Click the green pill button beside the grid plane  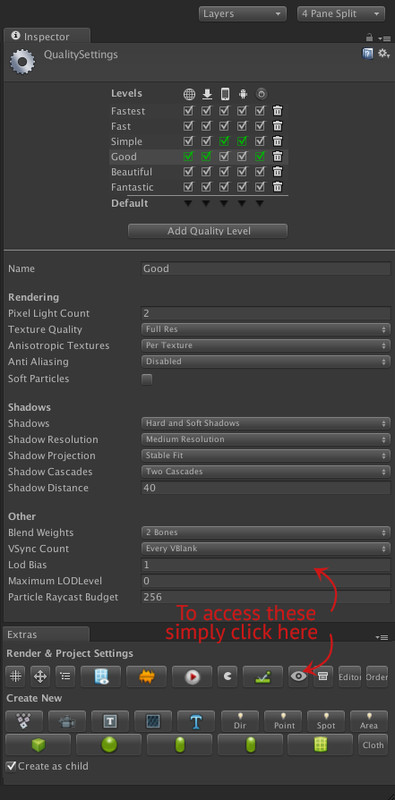(250, 745)
